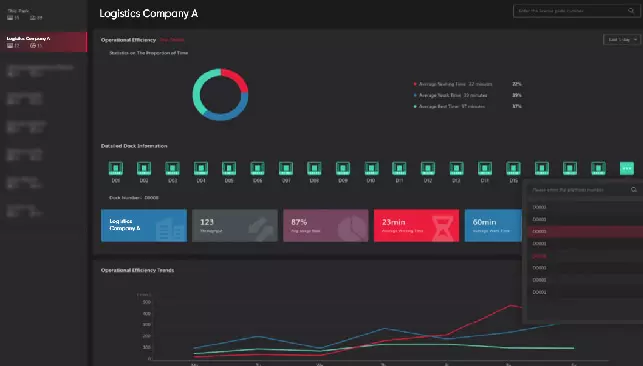Select dock icon D15
The height and width of the screenshot is (366, 643).
[x=513, y=168]
